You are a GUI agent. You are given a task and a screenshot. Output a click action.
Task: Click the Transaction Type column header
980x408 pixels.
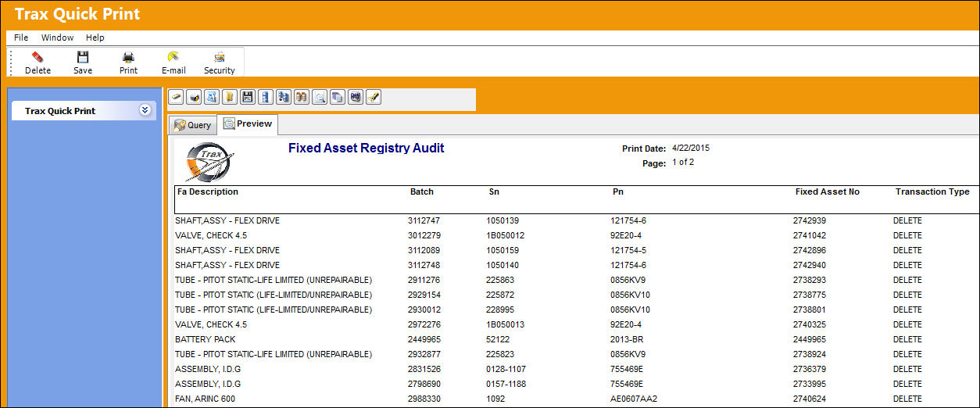pos(932,191)
